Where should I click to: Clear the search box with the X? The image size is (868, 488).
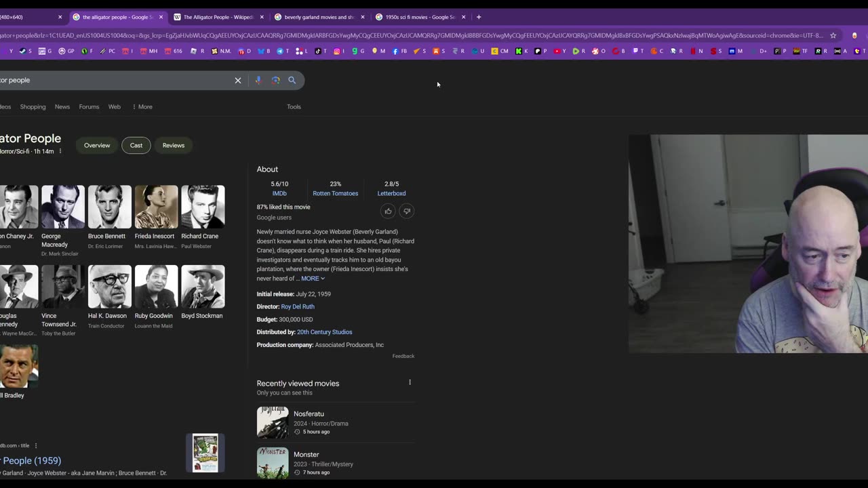click(238, 80)
